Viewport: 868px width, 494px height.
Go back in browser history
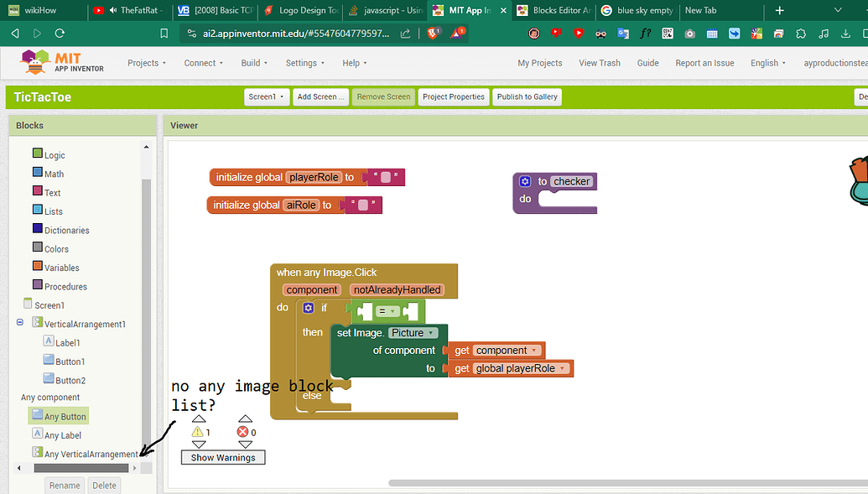15,34
